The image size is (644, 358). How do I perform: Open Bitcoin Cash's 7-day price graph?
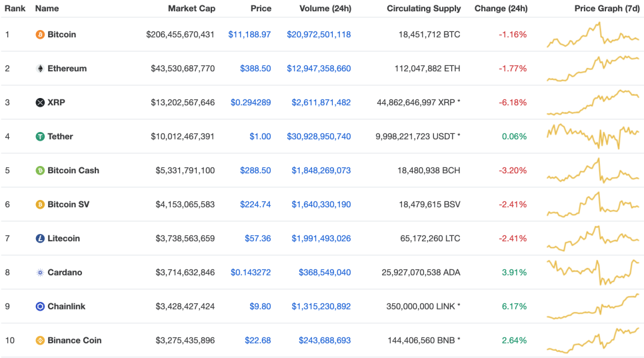click(593, 171)
